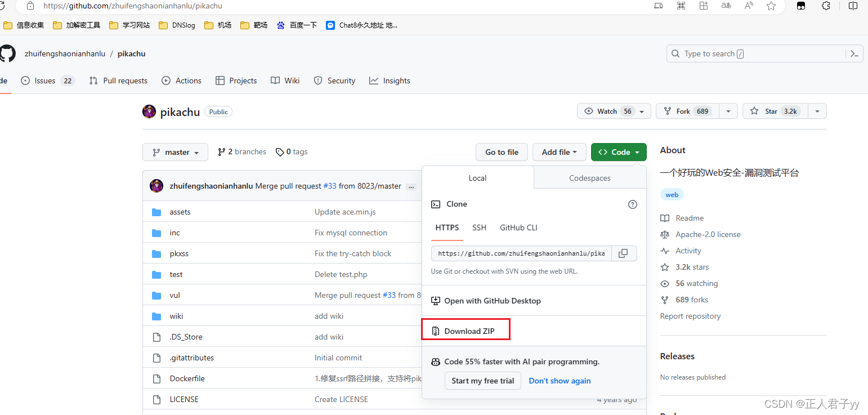Screen dimensions: 868x415
Task: Open the 学习网站 bookmark folder
Action: tap(129, 25)
